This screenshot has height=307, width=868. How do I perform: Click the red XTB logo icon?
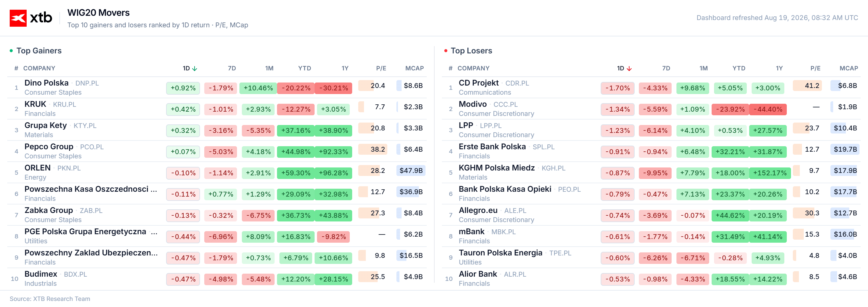coord(18,18)
